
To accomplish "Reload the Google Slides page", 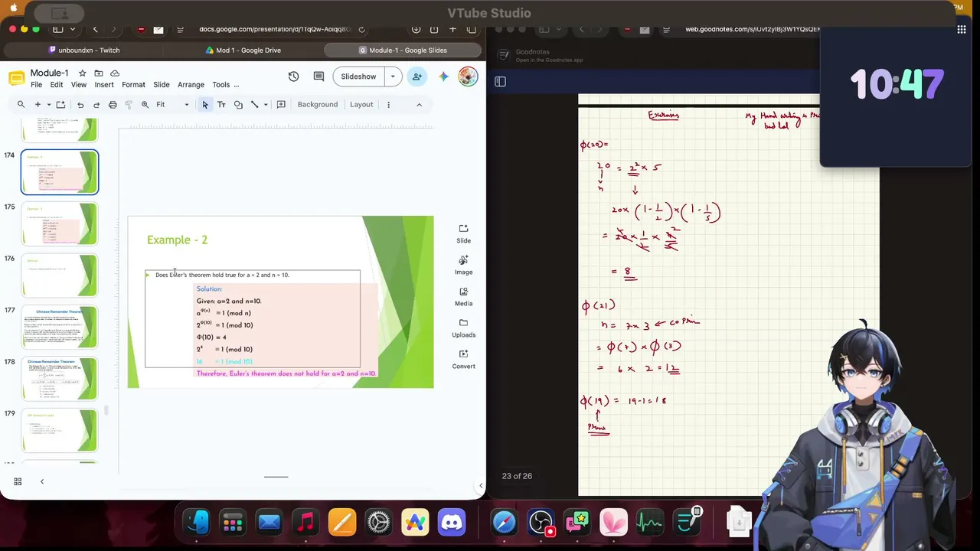I will (x=361, y=29).
